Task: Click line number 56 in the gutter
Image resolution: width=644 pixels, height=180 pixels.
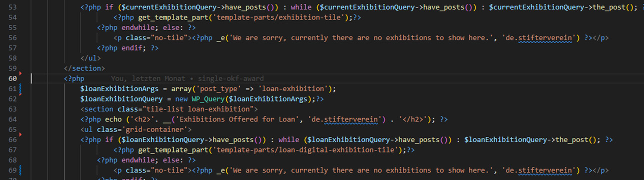Action: pyautogui.click(x=13, y=38)
